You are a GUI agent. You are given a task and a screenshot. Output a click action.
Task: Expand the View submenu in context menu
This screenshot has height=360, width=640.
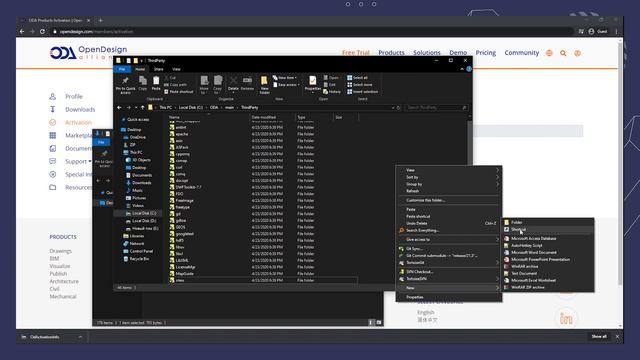[449, 170]
